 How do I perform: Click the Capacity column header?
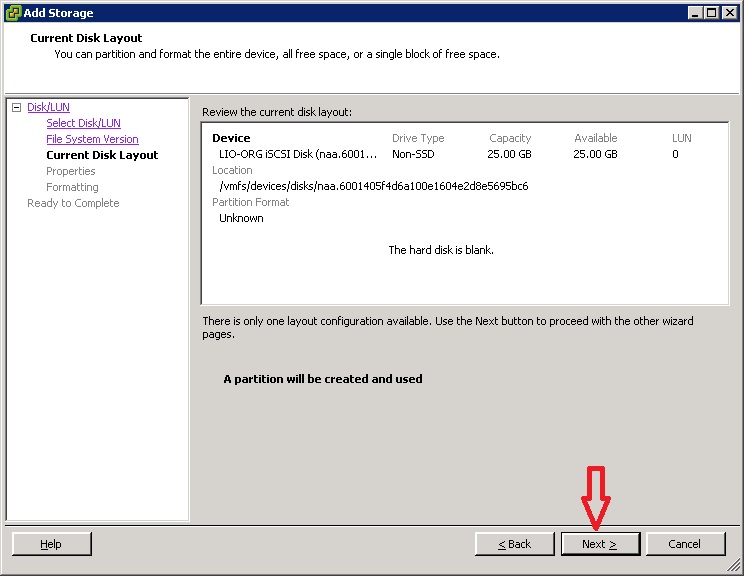[510, 138]
